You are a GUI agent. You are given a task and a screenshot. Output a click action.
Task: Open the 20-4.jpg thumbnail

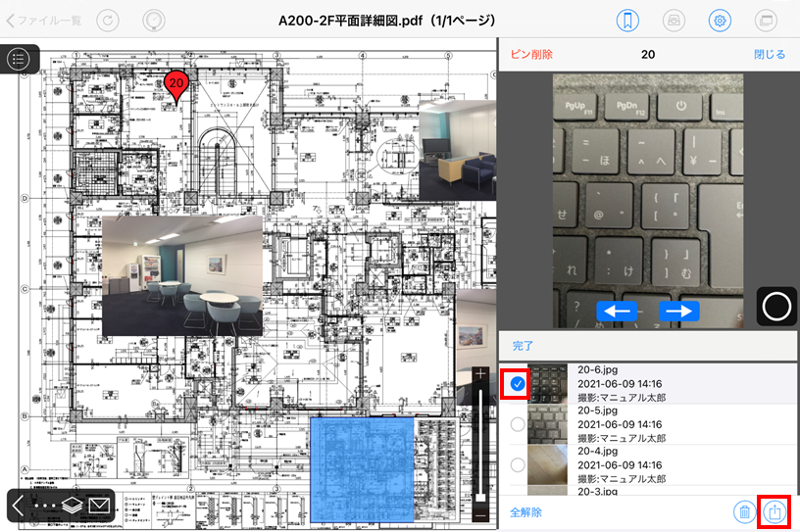pos(547,464)
